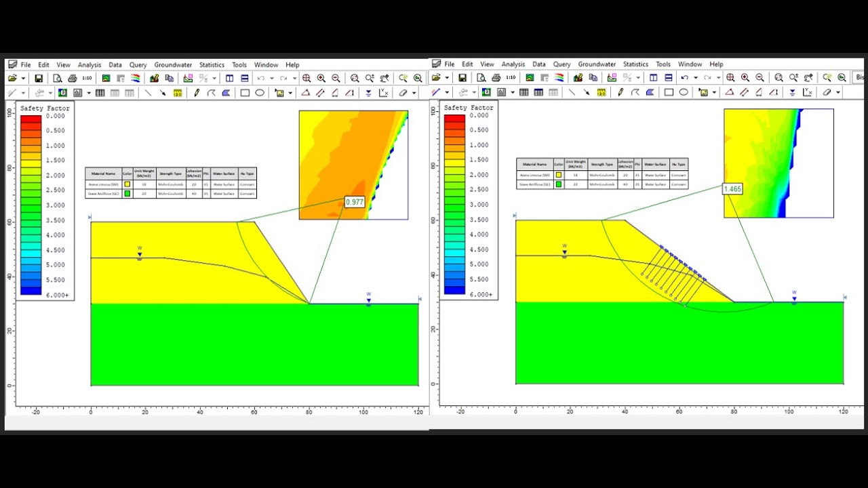Viewport: 868px width, 488px height.
Task: Expand image tool dropdown in left window
Action: (x=290, y=93)
